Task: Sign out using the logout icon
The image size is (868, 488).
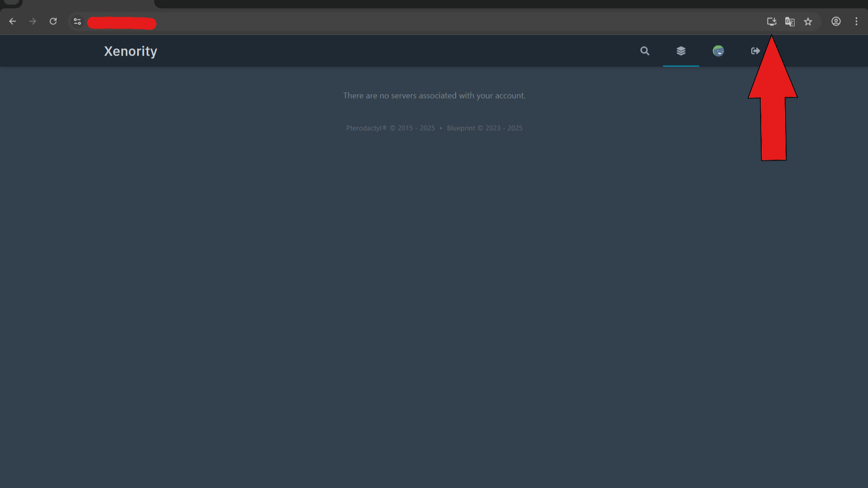Action: point(755,51)
